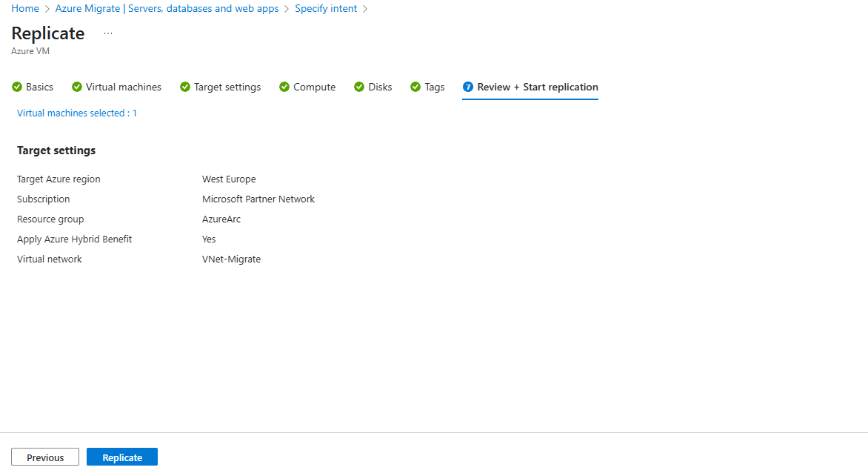This screenshot has height=473, width=868.
Task: Open the ellipsis more options menu
Action: 108,33
